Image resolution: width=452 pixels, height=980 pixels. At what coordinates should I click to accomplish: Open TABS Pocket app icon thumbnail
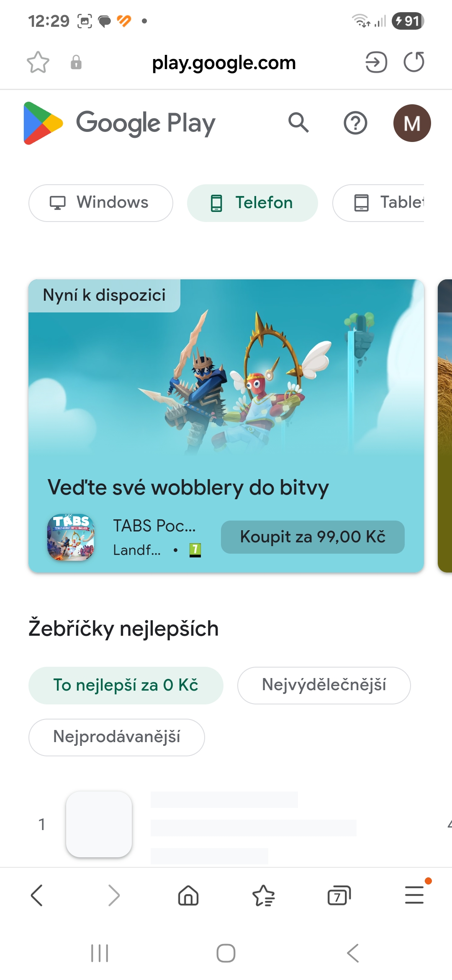click(71, 537)
